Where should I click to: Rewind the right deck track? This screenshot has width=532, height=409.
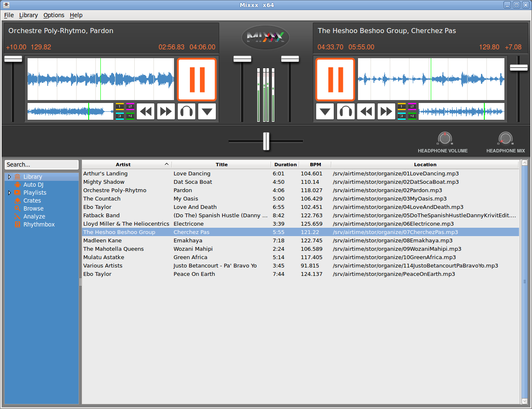coord(366,111)
